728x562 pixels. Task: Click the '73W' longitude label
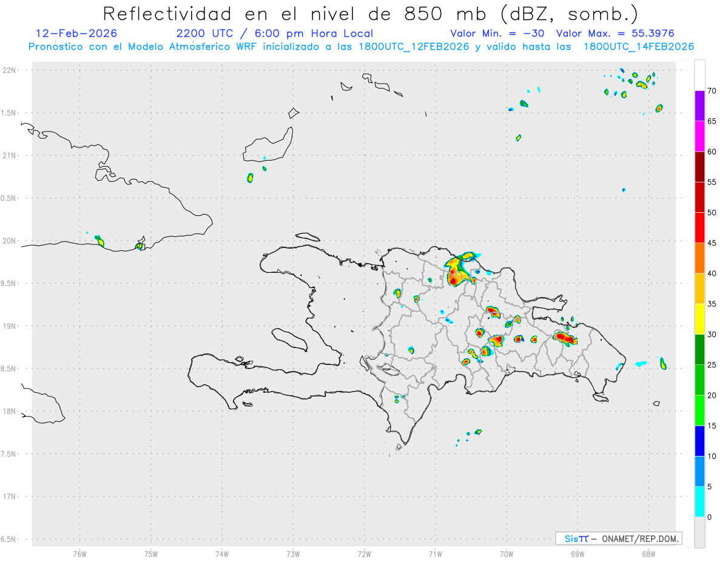[x=293, y=554]
